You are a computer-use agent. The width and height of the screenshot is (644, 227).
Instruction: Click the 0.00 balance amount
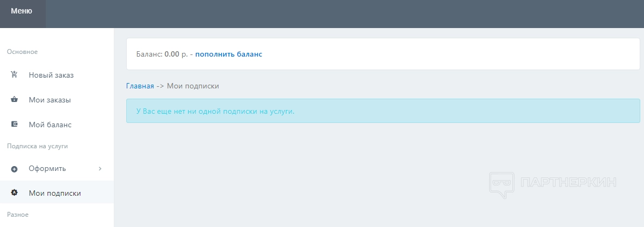[x=172, y=54]
